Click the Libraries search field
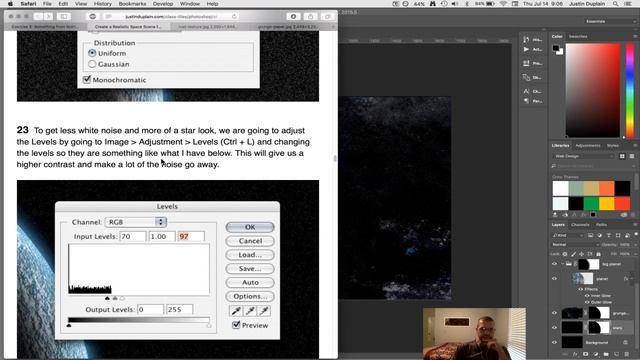640x360 pixels. [593, 166]
